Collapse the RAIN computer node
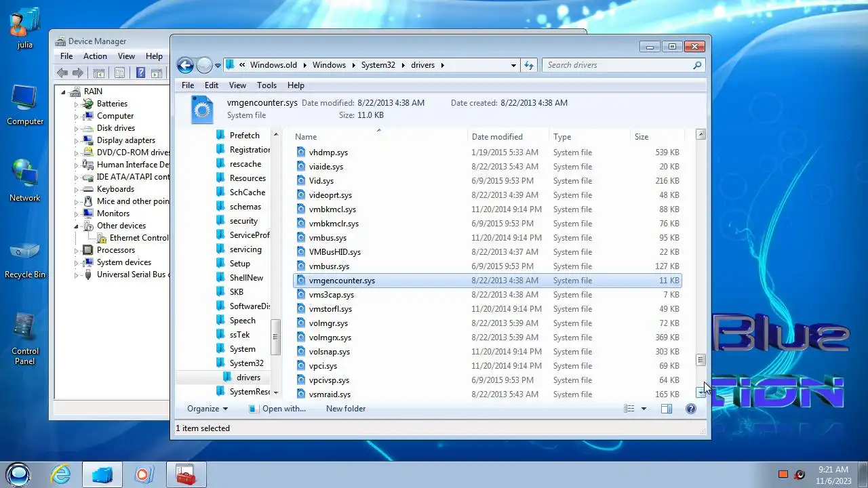Screen dimensions: 868x488 (64, 91)
